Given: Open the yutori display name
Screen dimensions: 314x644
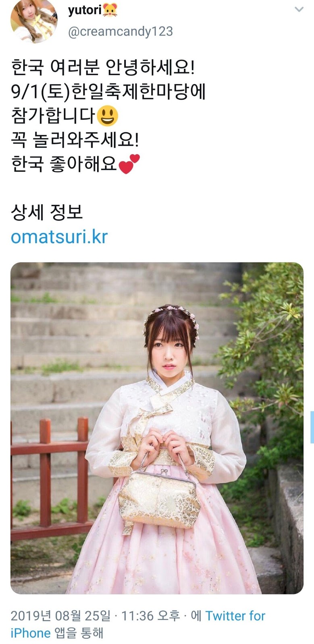Looking at the screenshot, I should click(85, 10).
